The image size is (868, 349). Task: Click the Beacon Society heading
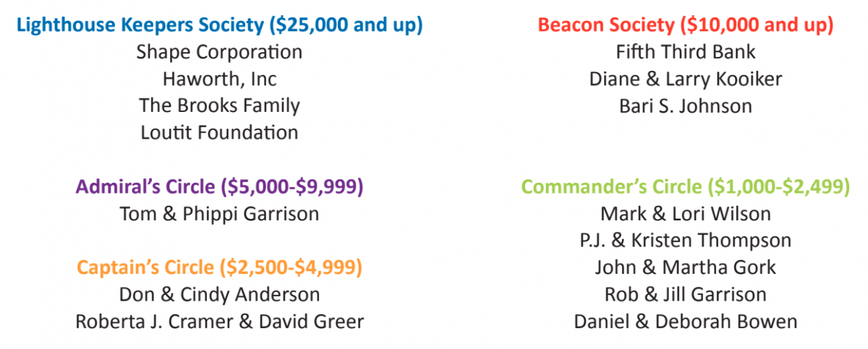[686, 25]
